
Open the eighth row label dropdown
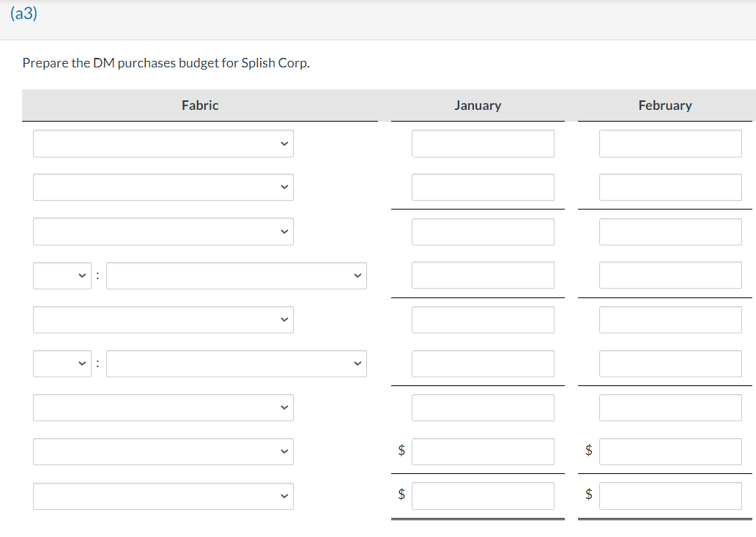[163, 451]
